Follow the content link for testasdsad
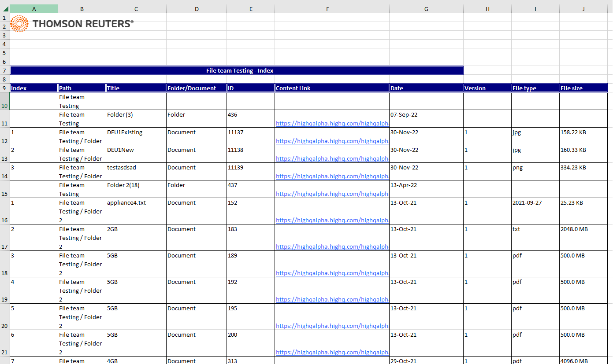The width and height of the screenshot is (613, 364). (332, 176)
